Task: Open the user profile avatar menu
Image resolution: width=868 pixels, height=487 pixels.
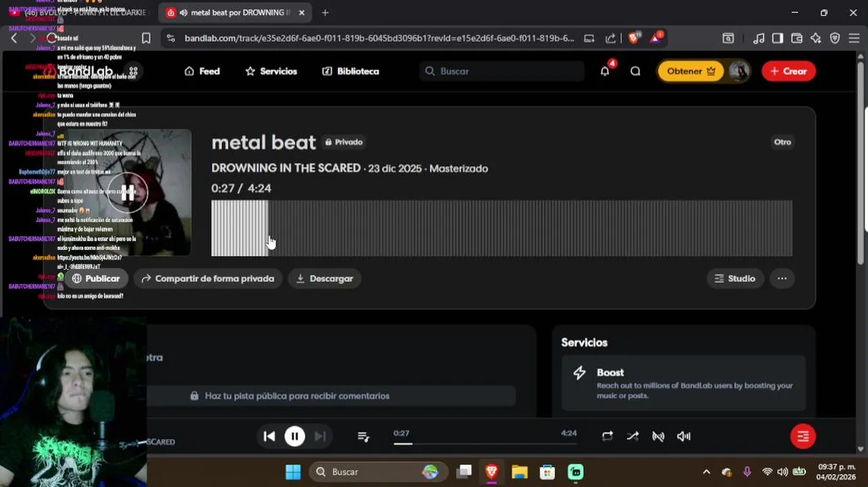Action: (739, 71)
